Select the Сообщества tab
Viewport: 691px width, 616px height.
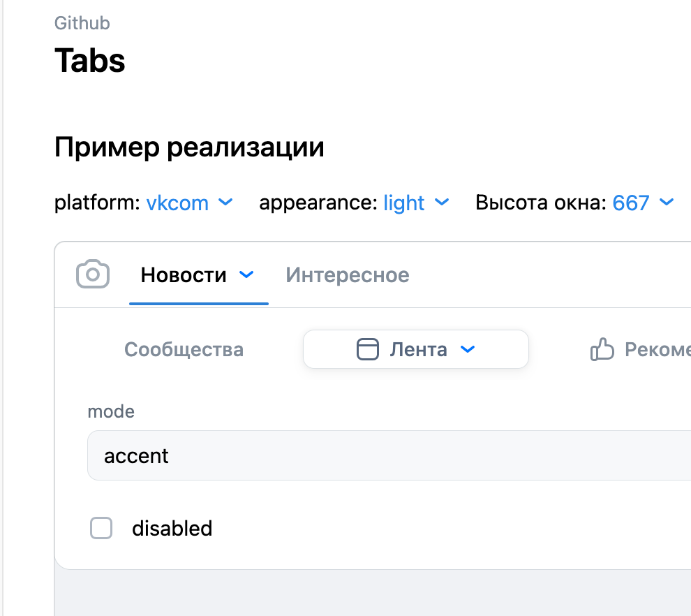184,349
